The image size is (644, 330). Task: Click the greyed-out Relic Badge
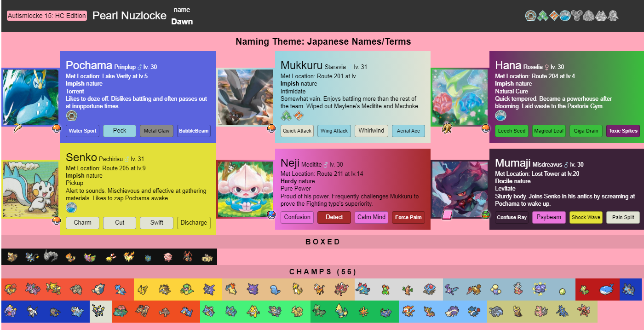tap(577, 16)
